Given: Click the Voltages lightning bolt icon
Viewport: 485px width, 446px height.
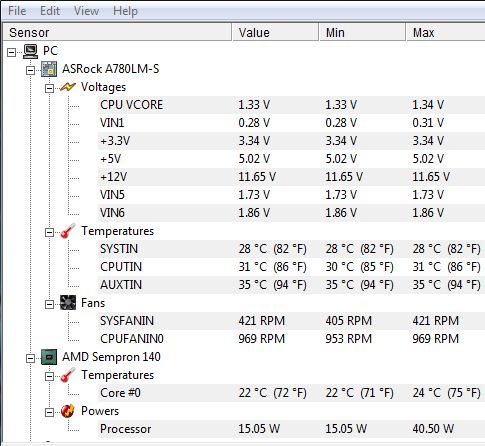Looking at the screenshot, I should point(68,87).
